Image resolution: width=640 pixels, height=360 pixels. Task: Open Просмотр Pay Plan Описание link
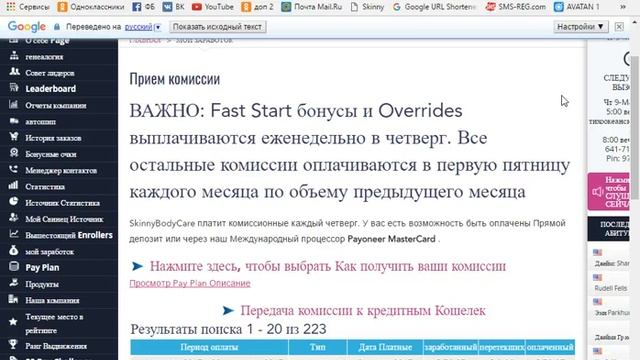pyautogui.click(x=190, y=283)
